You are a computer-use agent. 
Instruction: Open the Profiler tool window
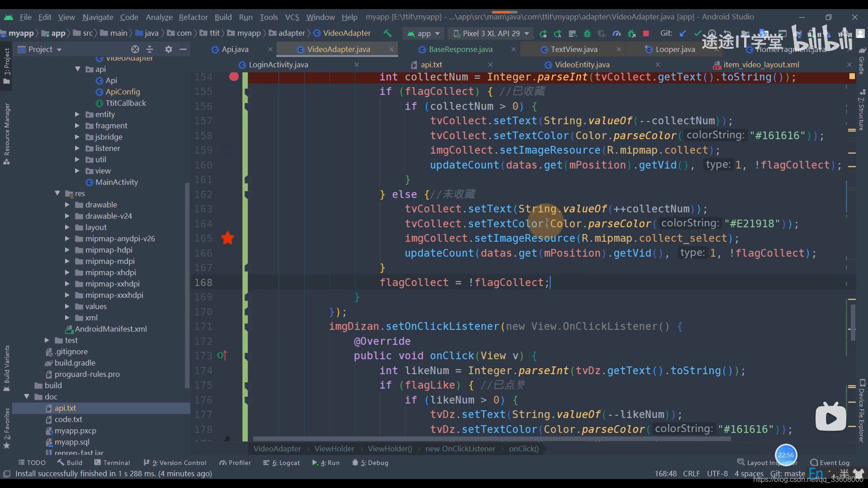(235, 463)
